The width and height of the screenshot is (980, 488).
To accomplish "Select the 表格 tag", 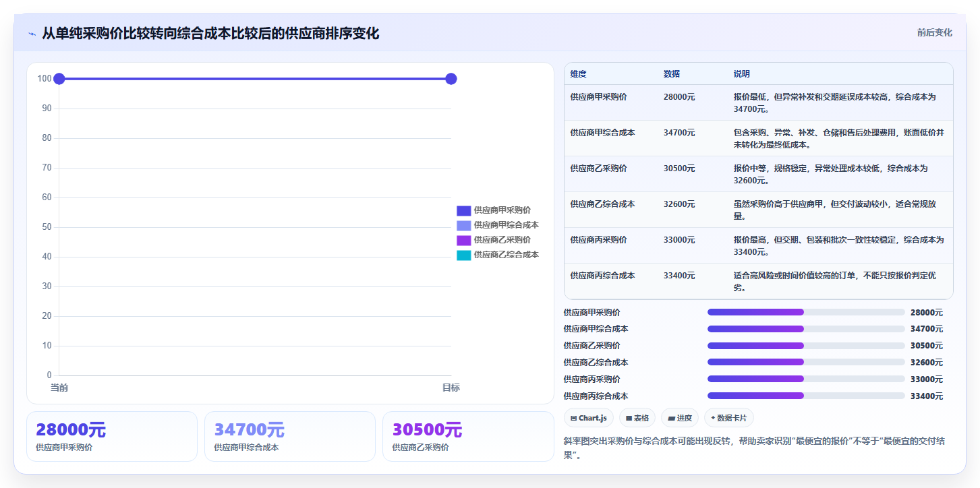I will (637, 418).
